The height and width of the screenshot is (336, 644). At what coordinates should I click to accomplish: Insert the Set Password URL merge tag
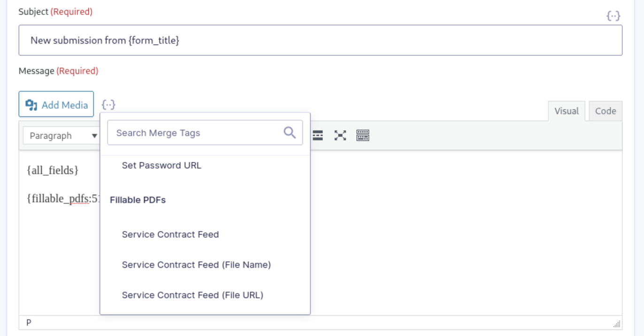(161, 165)
